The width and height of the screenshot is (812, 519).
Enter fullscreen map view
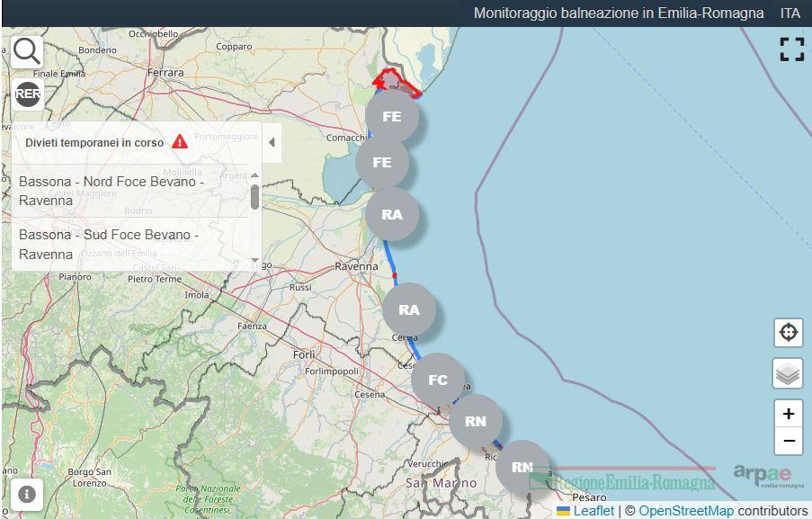point(791,49)
